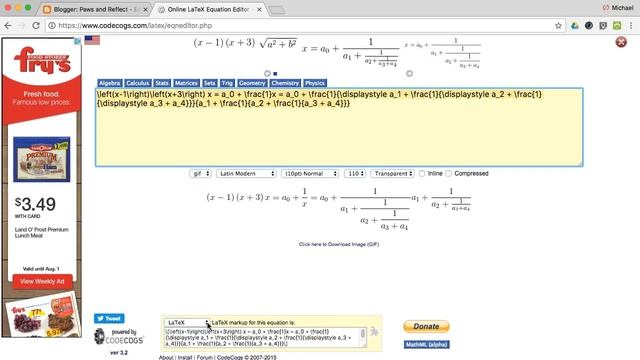Click the site info icon in address bar
This screenshot has width=640, height=360.
(x=52, y=26)
